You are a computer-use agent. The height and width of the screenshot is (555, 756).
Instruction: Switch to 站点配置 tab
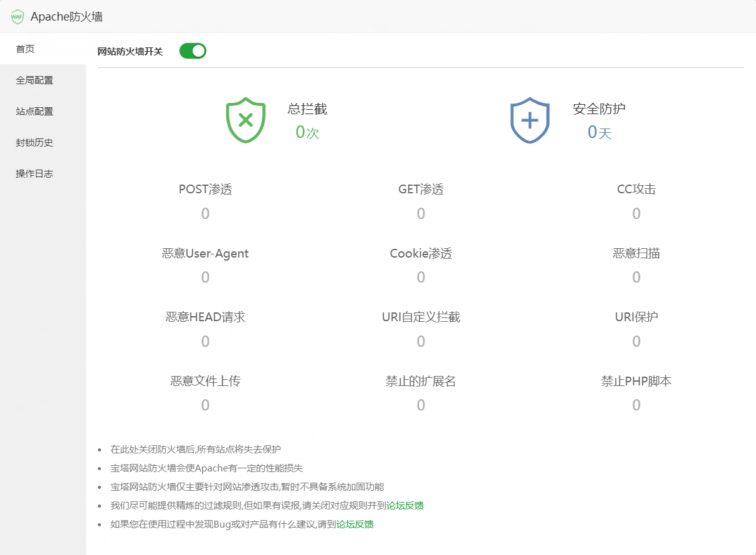43,111
